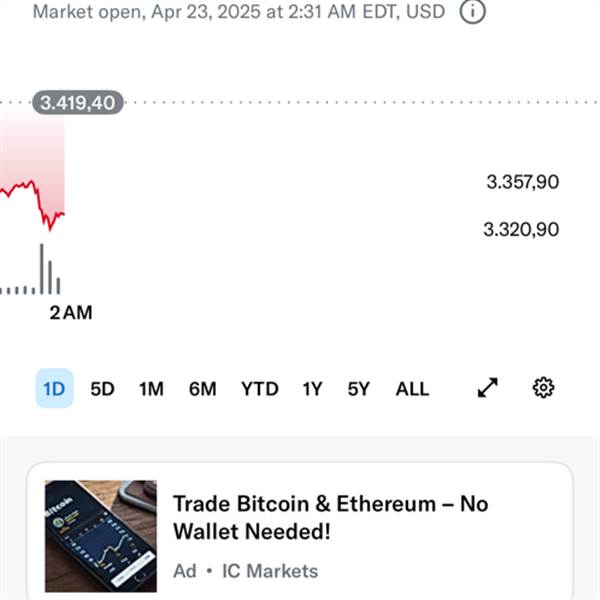Viewport: 600px width, 600px height.
Task: Click the 3.419,40 previous close label
Action: coord(78,103)
